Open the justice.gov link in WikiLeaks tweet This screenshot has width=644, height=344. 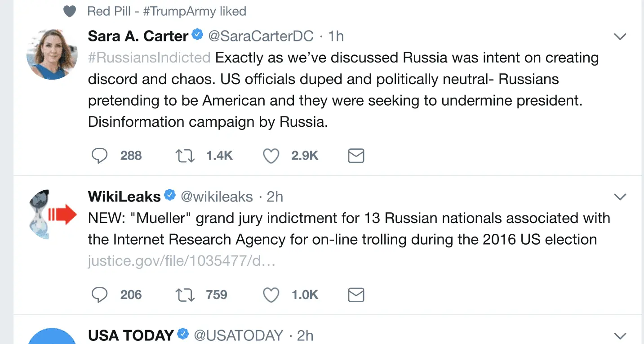(x=182, y=261)
